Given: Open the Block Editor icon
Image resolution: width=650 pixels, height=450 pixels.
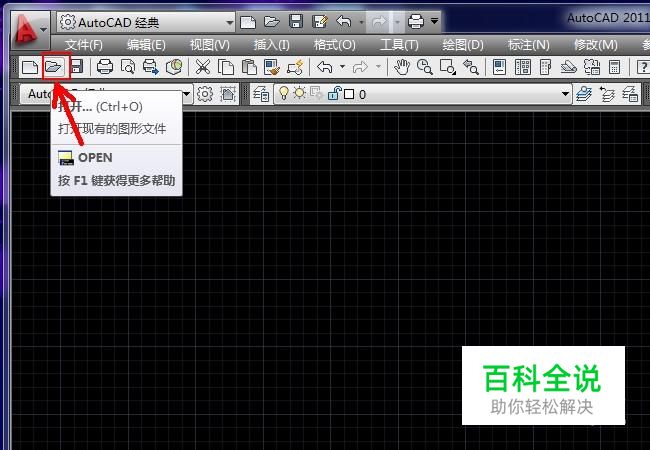Looking at the screenshot, I should pyautogui.click(x=295, y=67).
